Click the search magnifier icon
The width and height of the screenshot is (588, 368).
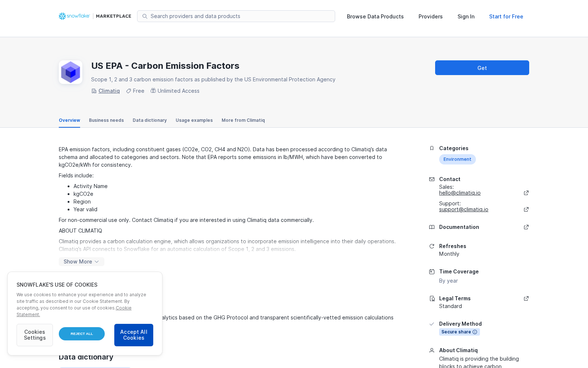coord(145,16)
